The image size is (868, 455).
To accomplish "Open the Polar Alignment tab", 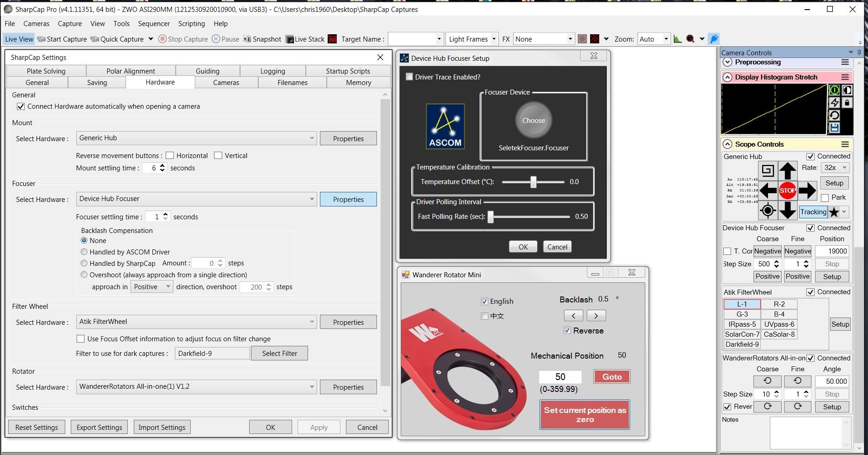I will coord(131,71).
